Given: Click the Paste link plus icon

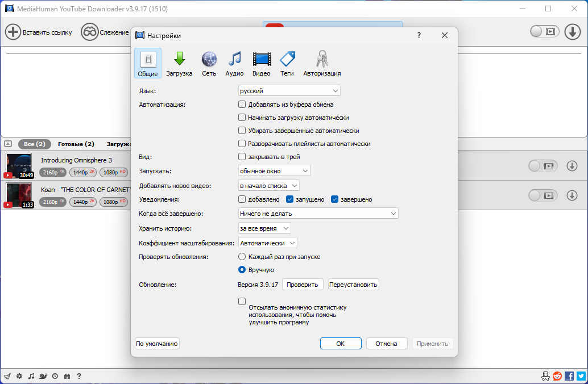Looking at the screenshot, I should point(13,32).
